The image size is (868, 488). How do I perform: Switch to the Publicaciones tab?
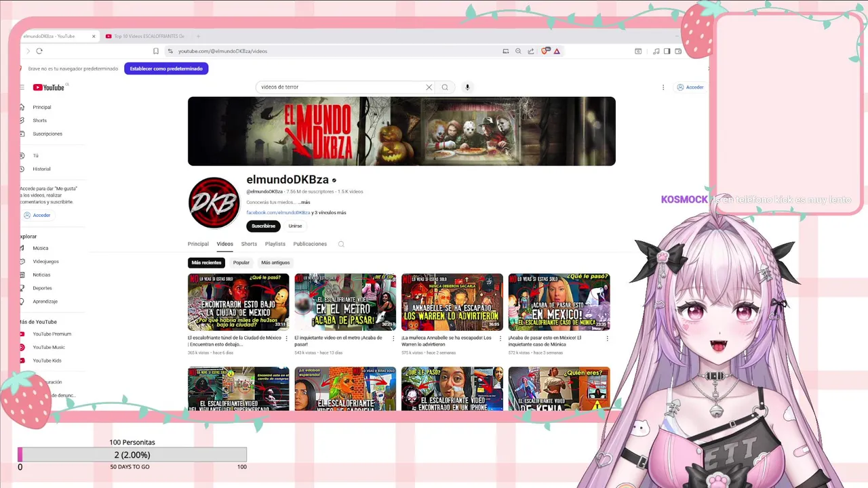click(x=310, y=244)
